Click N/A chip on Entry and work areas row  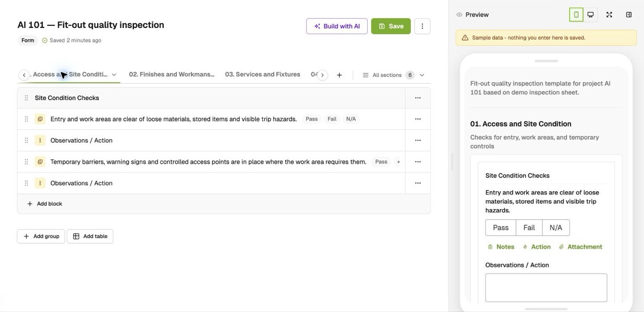click(x=351, y=119)
